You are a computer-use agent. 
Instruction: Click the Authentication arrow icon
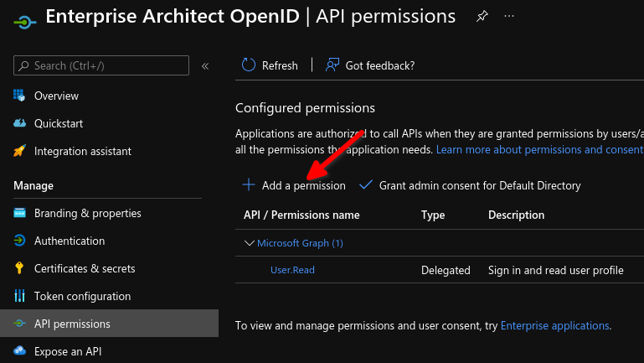(19, 241)
